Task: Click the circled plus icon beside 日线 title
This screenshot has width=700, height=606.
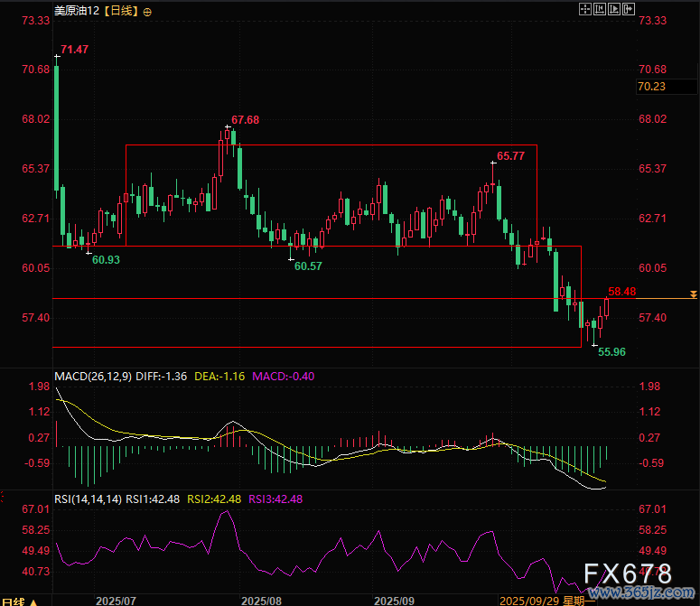Action: tap(147, 13)
